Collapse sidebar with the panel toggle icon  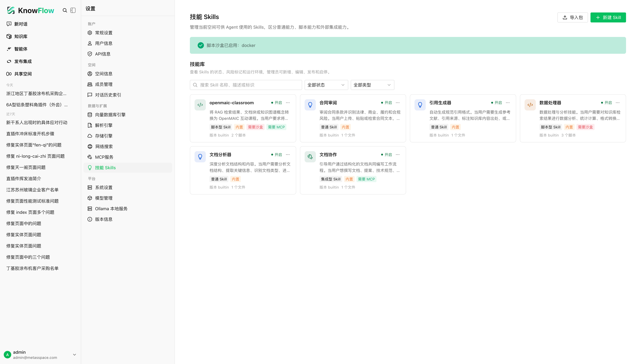pyautogui.click(x=73, y=10)
